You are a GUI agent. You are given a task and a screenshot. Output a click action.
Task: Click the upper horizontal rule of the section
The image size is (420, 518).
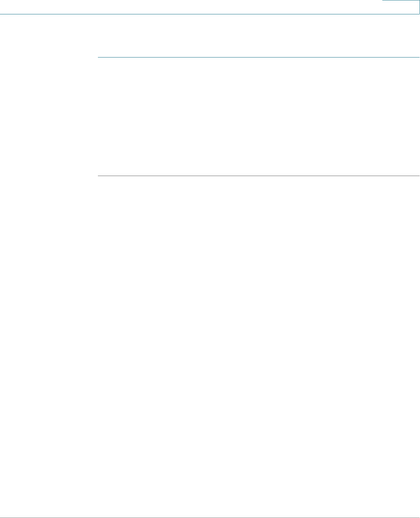pos(258,58)
